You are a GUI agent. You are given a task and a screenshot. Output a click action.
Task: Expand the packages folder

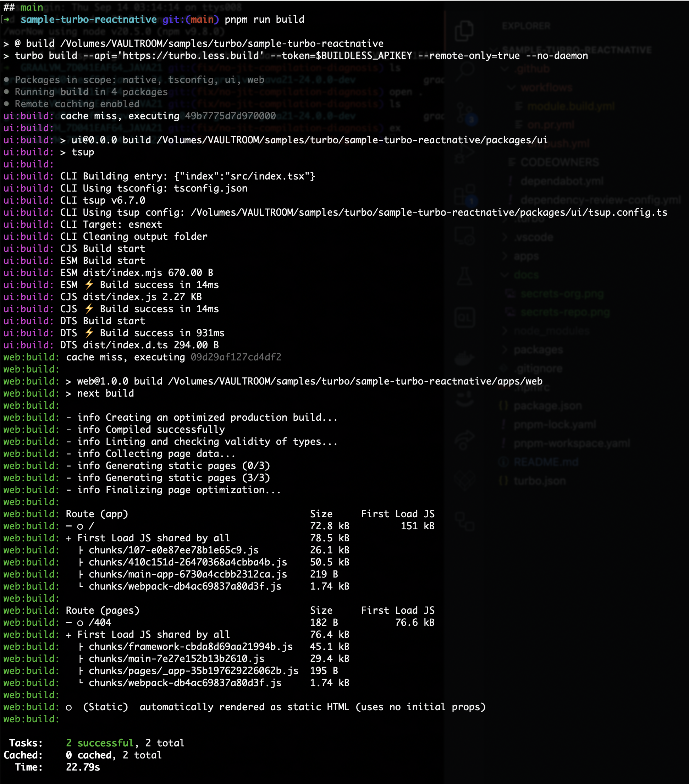pos(538,350)
